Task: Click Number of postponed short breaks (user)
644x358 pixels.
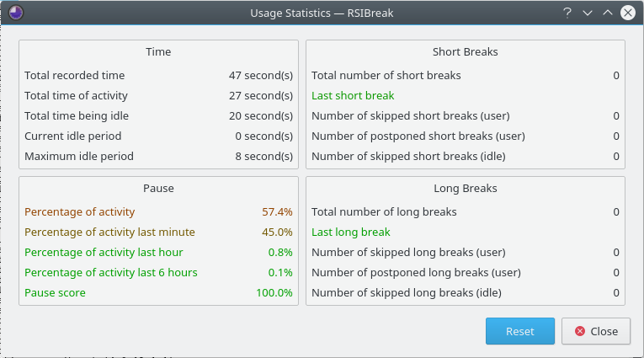Action: point(418,136)
